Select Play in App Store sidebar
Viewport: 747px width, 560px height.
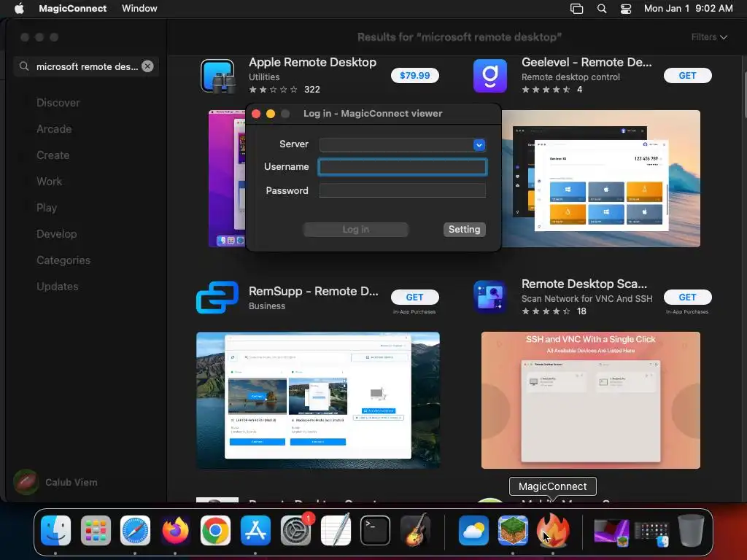[47, 208]
